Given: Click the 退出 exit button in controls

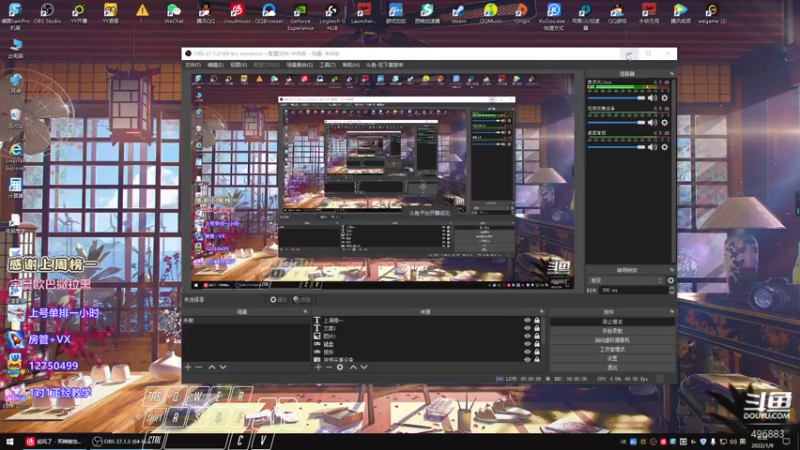Looking at the screenshot, I should 612,367.
